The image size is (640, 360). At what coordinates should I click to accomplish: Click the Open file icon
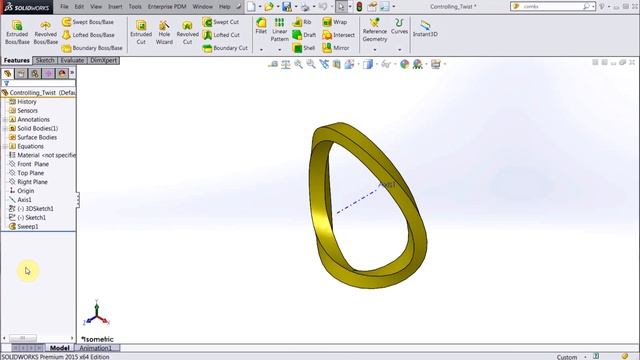(269, 7)
